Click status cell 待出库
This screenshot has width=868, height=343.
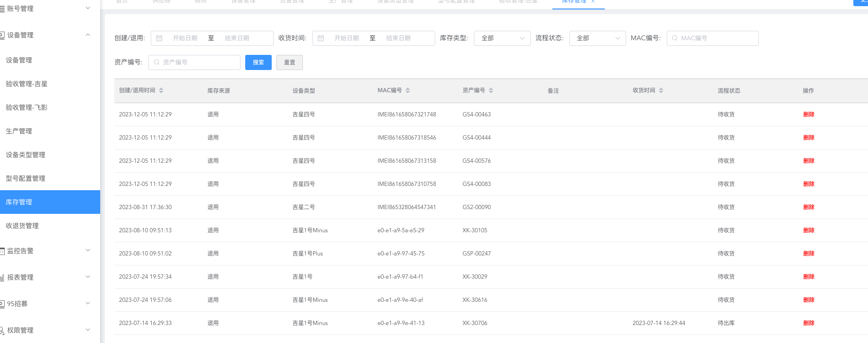click(x=726, y=323)
